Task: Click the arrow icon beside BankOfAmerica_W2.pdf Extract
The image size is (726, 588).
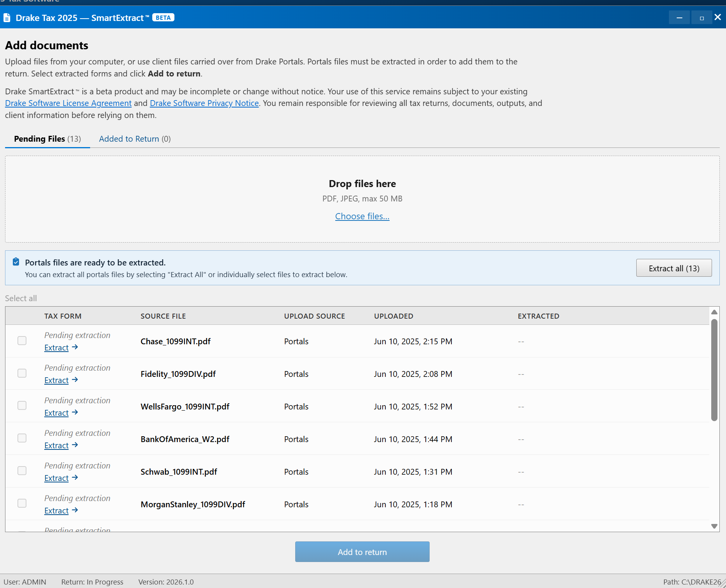Action: point(75,445)
